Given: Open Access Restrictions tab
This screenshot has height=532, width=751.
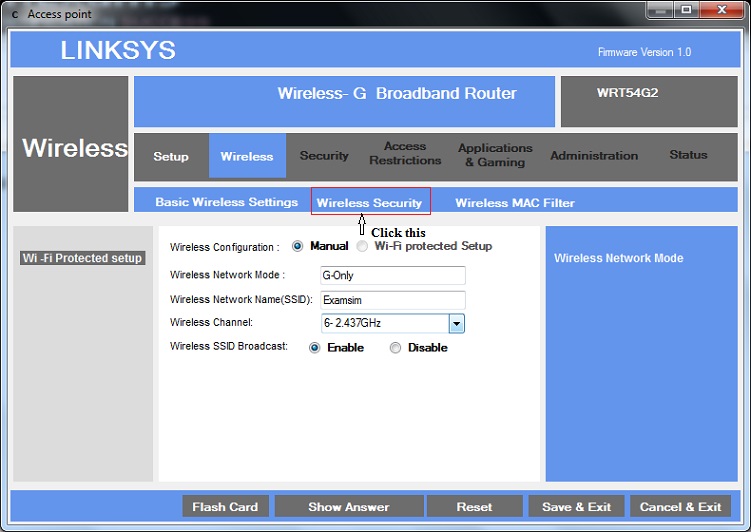Looking at the screenshot, I should click(405, 153).
